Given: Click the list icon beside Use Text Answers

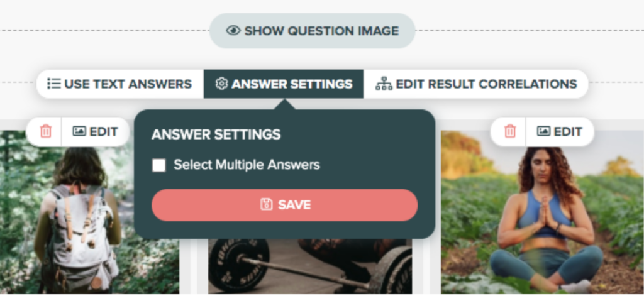Looking at the screenshot, I should click(x=54, y=84).
